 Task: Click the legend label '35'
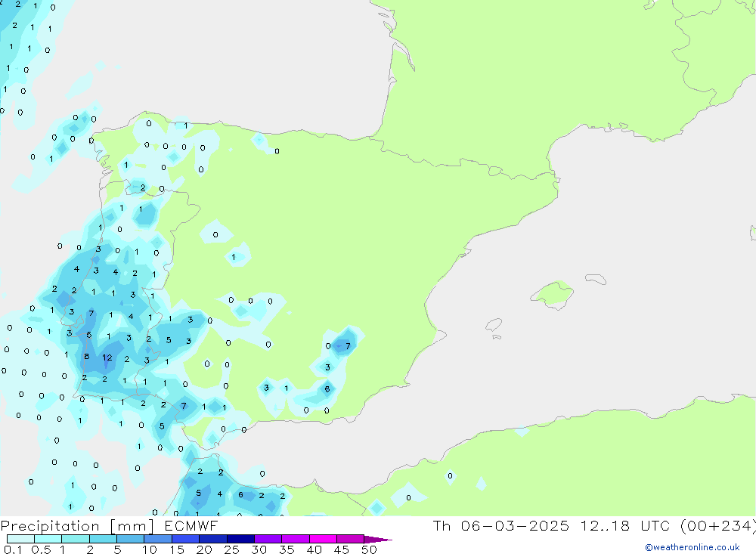click(287, 549)
